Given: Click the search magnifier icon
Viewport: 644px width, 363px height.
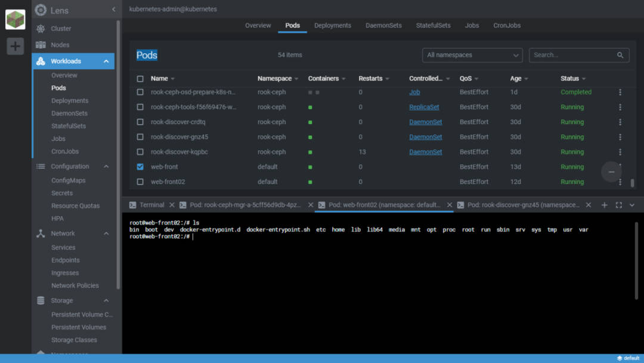Looking at the screenshot, I should coord(620,55).
